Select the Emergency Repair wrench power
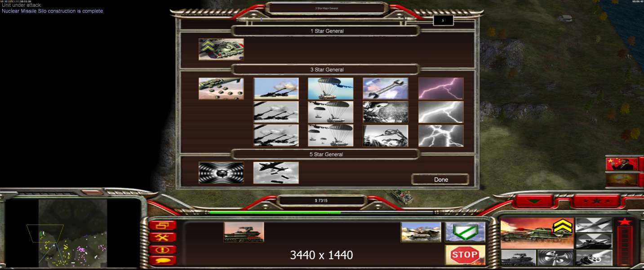The height and width of the screenshot is (270, 644). click(386, 88)
